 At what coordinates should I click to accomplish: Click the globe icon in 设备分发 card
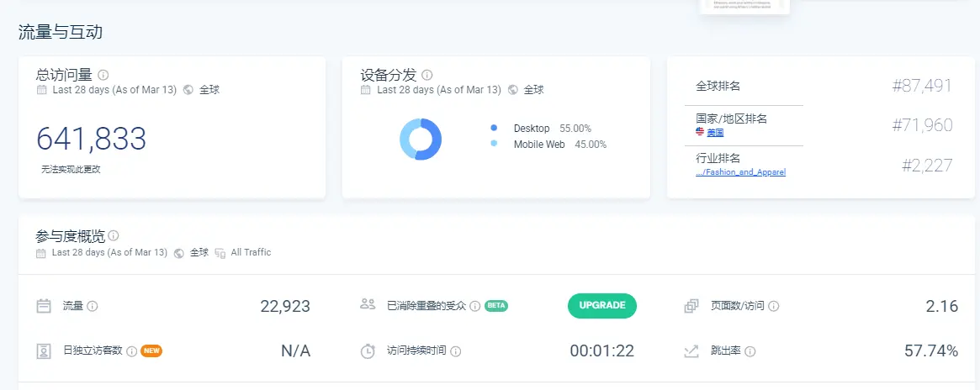(x=513, y=90)
